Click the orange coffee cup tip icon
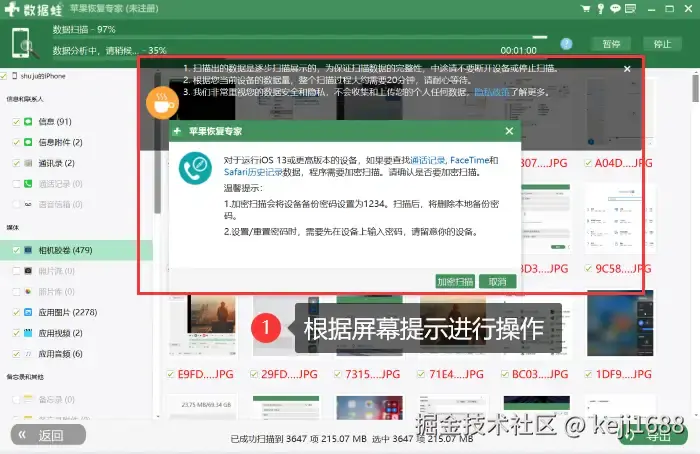 (162, 103)
